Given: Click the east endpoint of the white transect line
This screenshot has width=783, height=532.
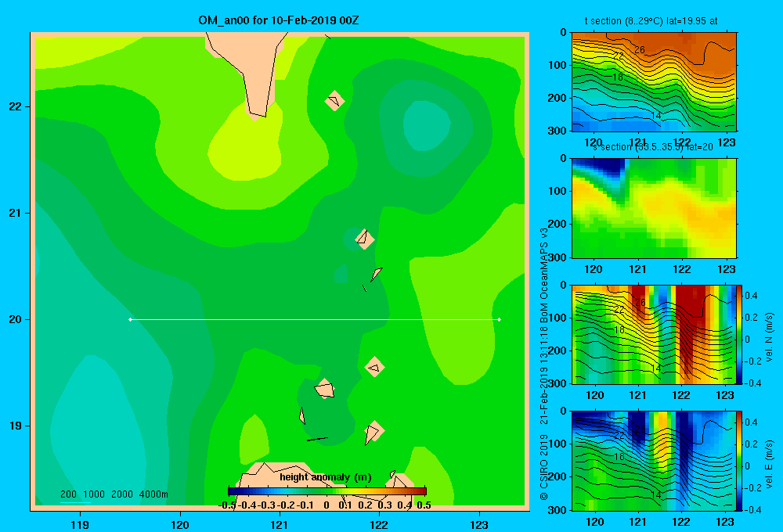Looking at the screenshot, I should [x=500, y=319].
